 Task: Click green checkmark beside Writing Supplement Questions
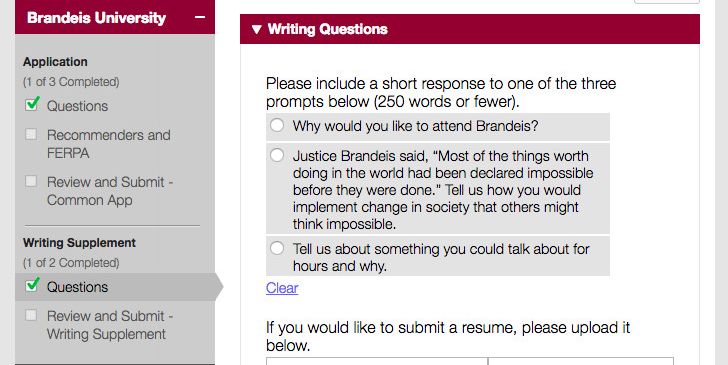tap(32, 284)
